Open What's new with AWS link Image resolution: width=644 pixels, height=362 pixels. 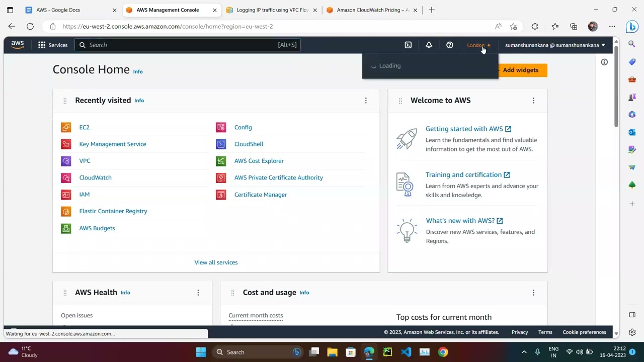pyautogui.click(x=464, y=220)
